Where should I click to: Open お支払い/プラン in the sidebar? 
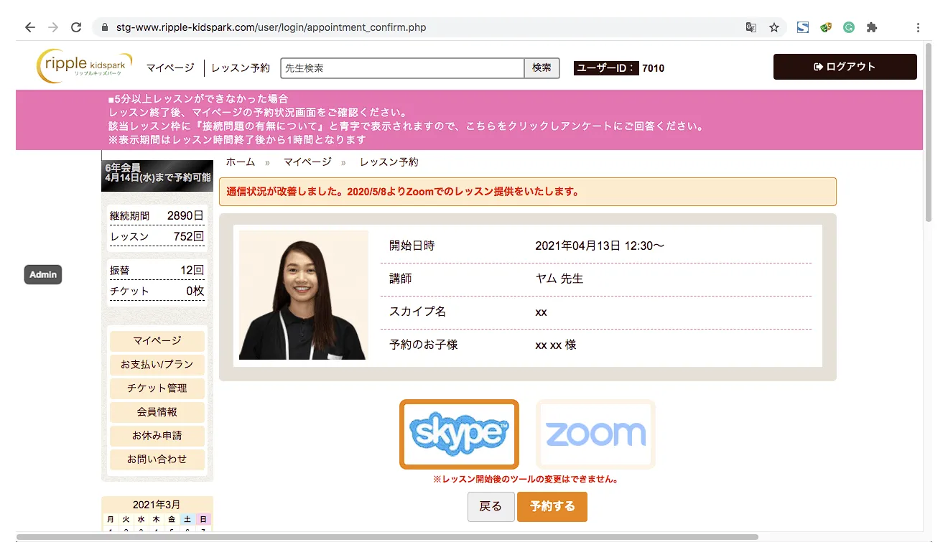click(157, 365)
